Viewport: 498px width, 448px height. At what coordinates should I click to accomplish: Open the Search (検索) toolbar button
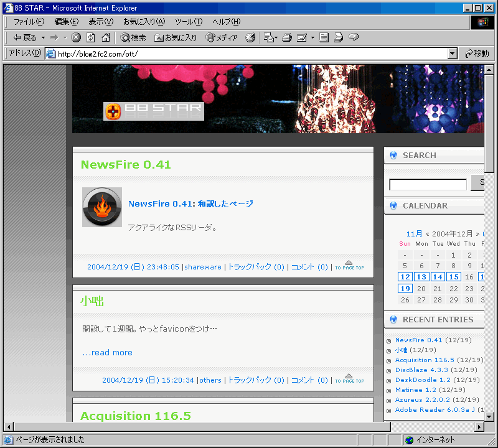[133, 38]
